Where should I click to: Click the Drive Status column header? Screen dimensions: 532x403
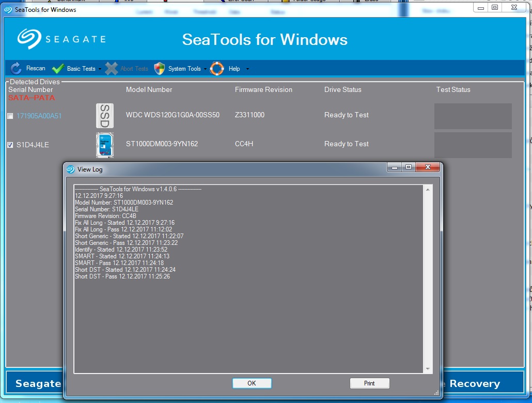coord(342,89)
